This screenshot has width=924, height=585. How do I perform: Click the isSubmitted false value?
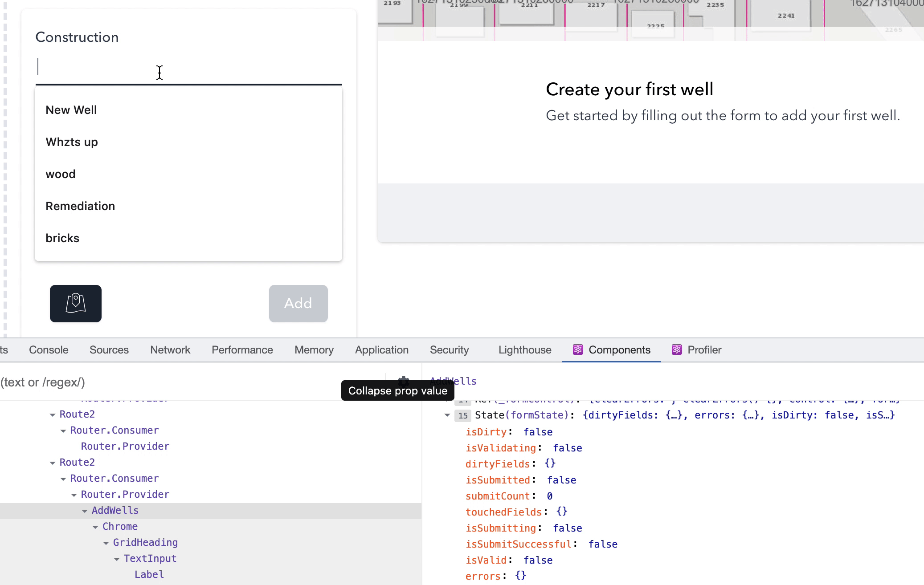(562, 480)
